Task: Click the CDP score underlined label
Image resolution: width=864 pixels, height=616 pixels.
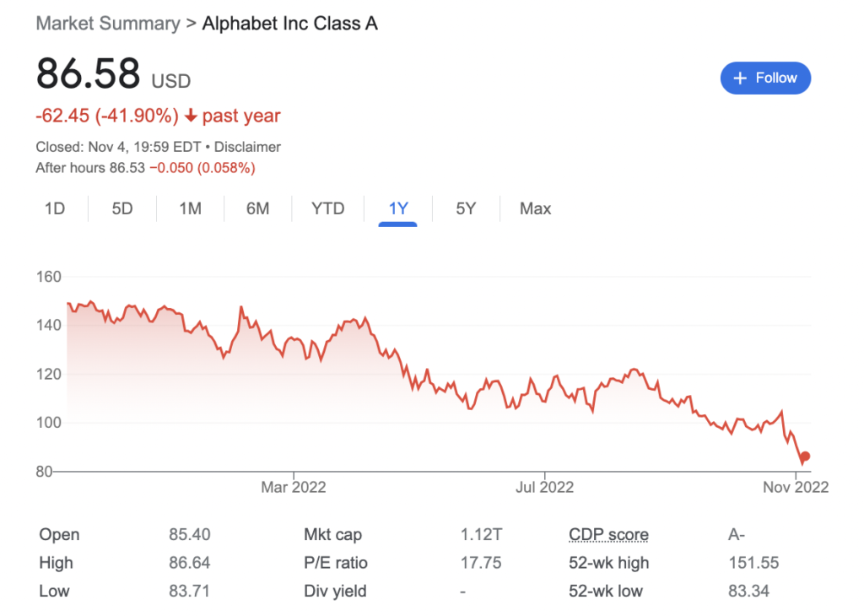Action: (x=608, y=534)
